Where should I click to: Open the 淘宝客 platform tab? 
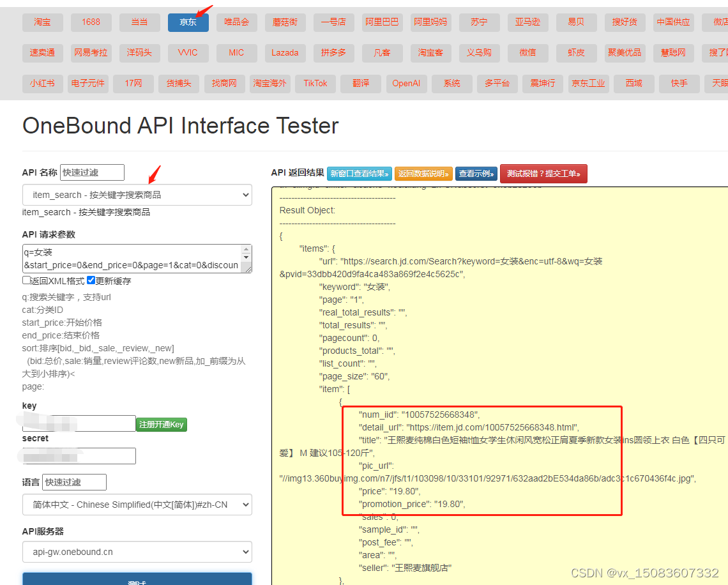[431, 53]
